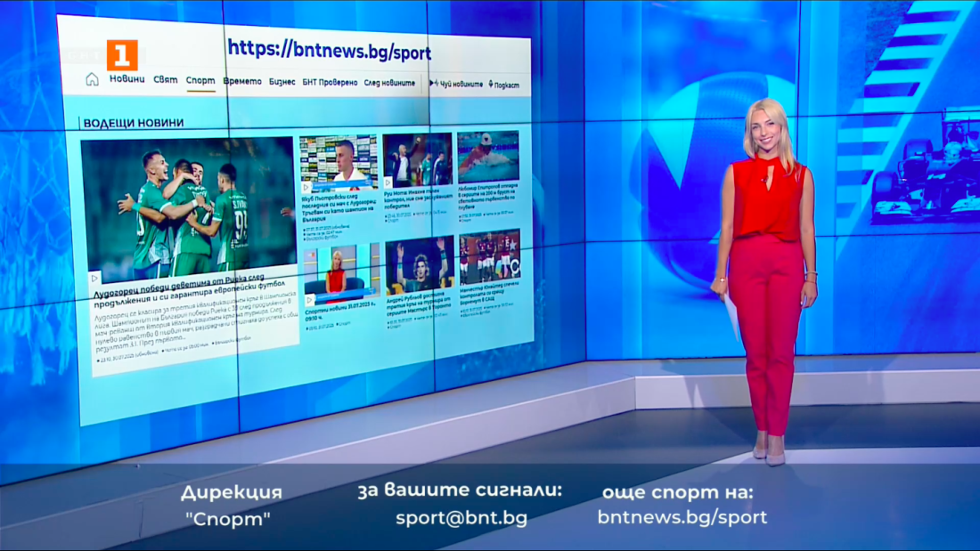Switch to the 'Свят' tab
This screenshot has width=980, height=551.
pyautogui.click(x=165, y=80)
